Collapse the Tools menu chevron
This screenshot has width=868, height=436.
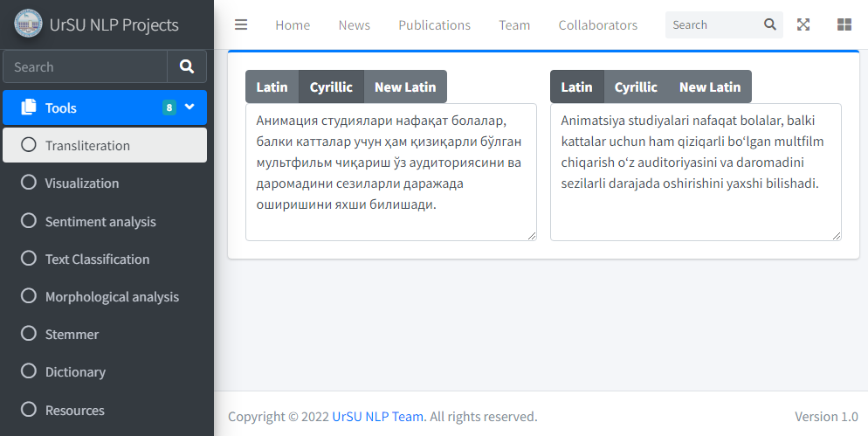click(x=189, y=107)
